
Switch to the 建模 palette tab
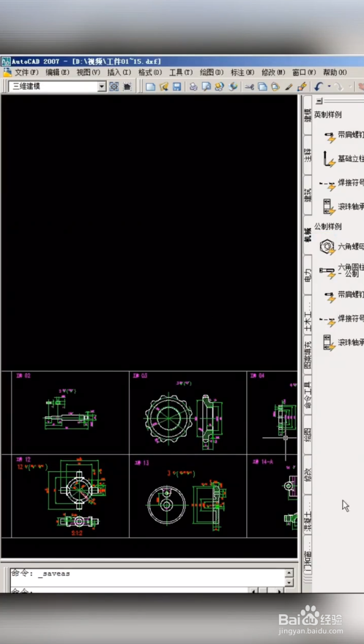click(308, 116)
